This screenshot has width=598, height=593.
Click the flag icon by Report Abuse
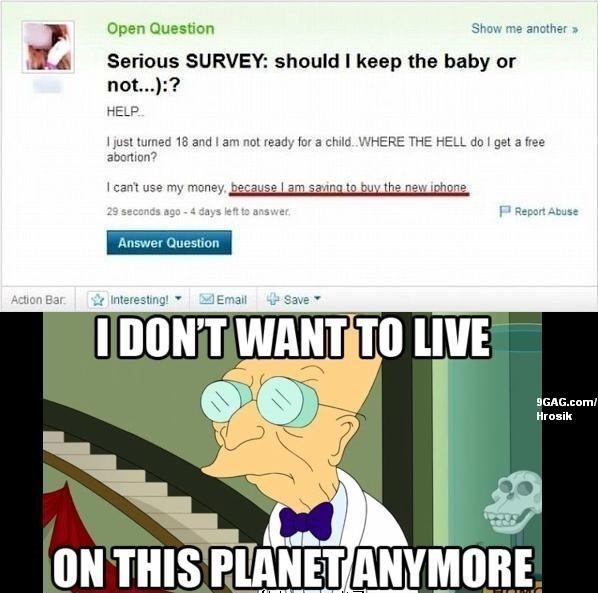coord(505,211)
